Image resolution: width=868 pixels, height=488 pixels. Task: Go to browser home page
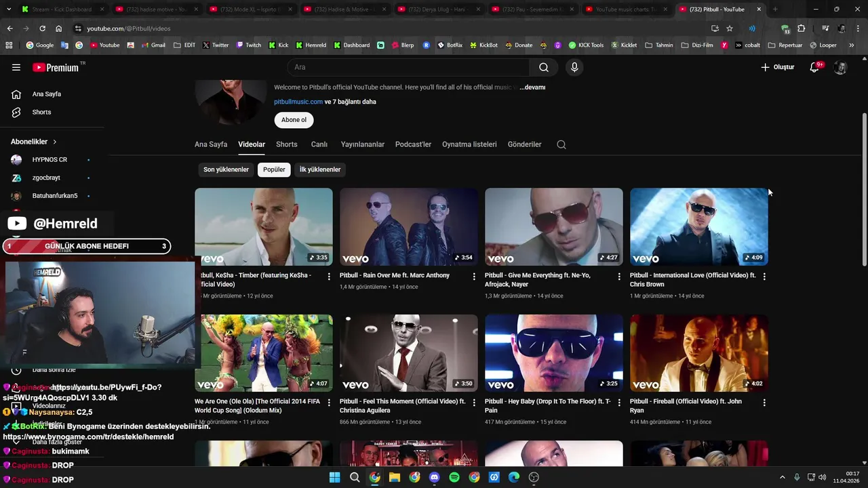(59, 28)
